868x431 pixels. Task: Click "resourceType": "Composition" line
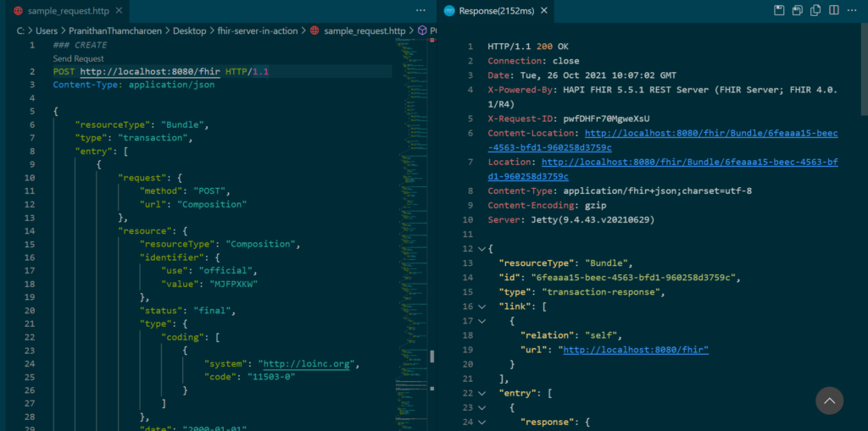tap(220, 244)
